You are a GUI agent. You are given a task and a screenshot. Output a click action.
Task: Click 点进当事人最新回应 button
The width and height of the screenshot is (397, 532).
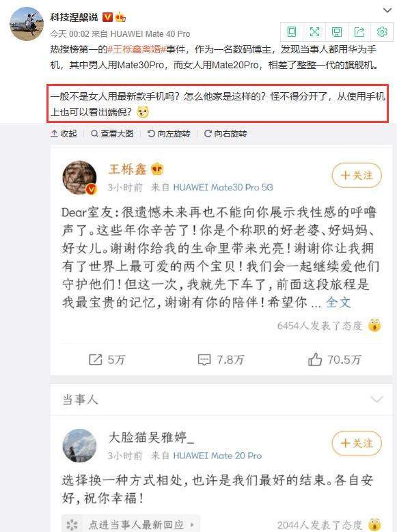click(131, 524)
